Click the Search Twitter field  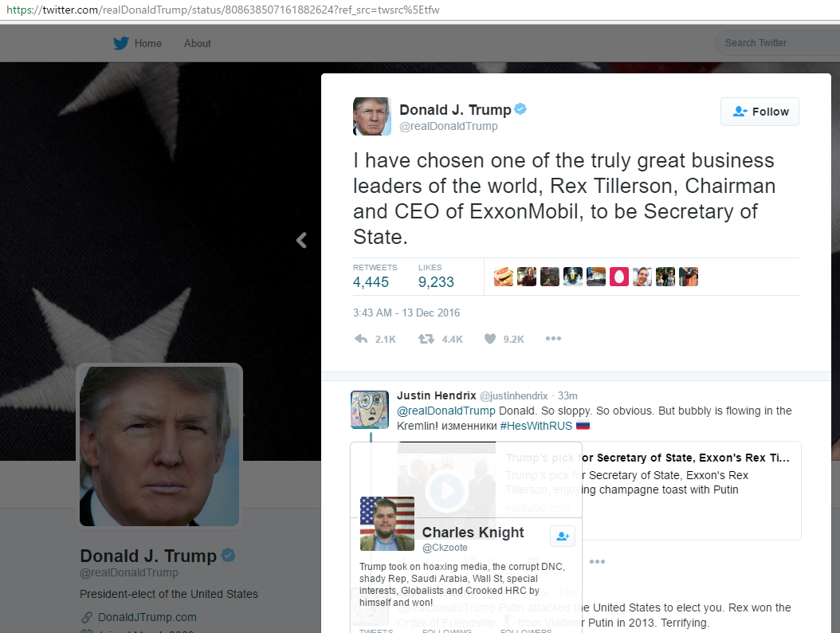click(x=777, y=43)
